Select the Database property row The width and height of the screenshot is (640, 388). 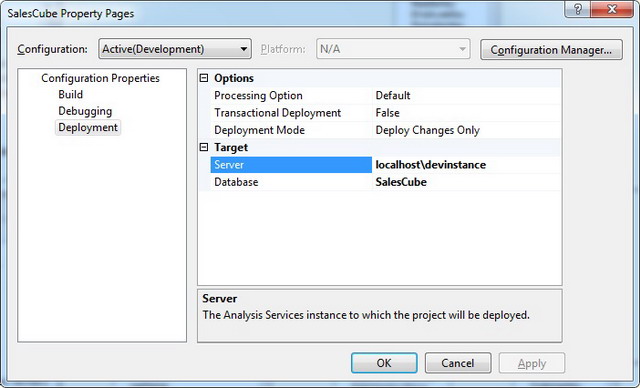[291, 182]
